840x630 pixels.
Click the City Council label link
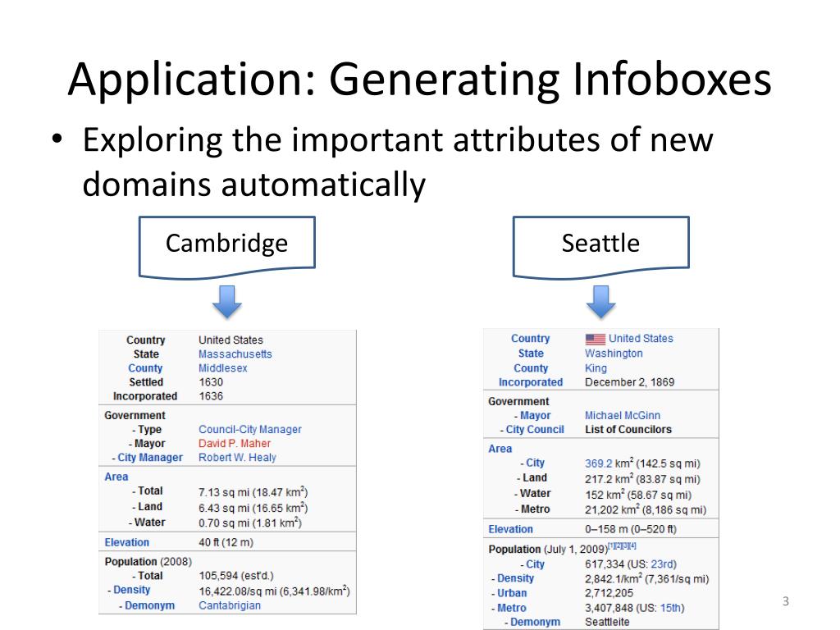point(535,430)
